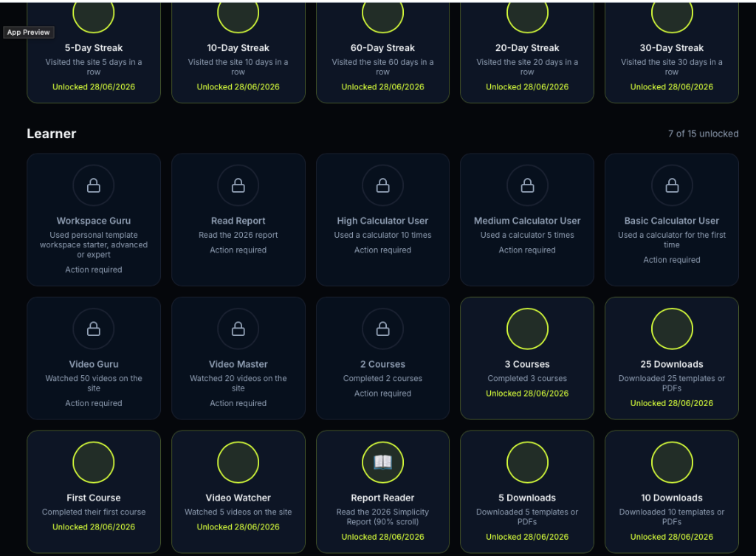Click the Video Guru lock icon
756x556 pixels.
click(x=94, y=329)
